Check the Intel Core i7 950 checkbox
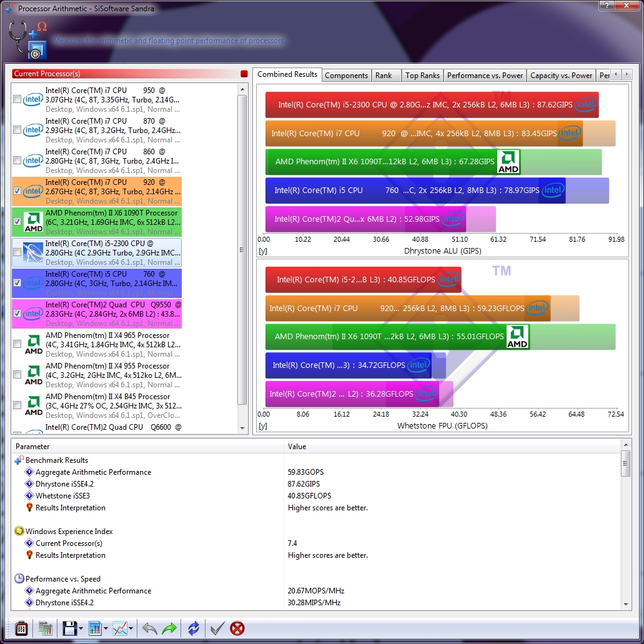Viewport: 644px width, 644px height. click(x=17, y=99)
